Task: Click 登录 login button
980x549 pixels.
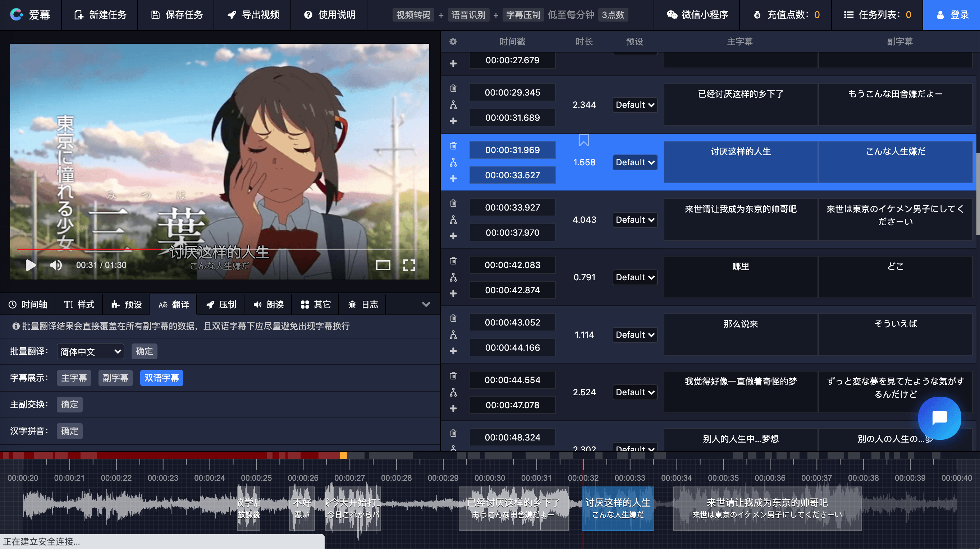Action: coord(951,15)
